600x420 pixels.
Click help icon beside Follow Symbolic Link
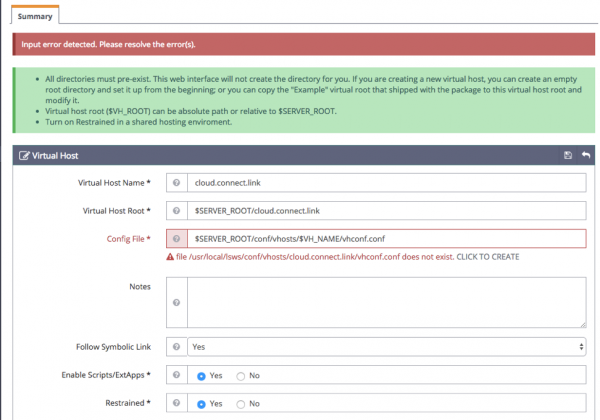176,346
